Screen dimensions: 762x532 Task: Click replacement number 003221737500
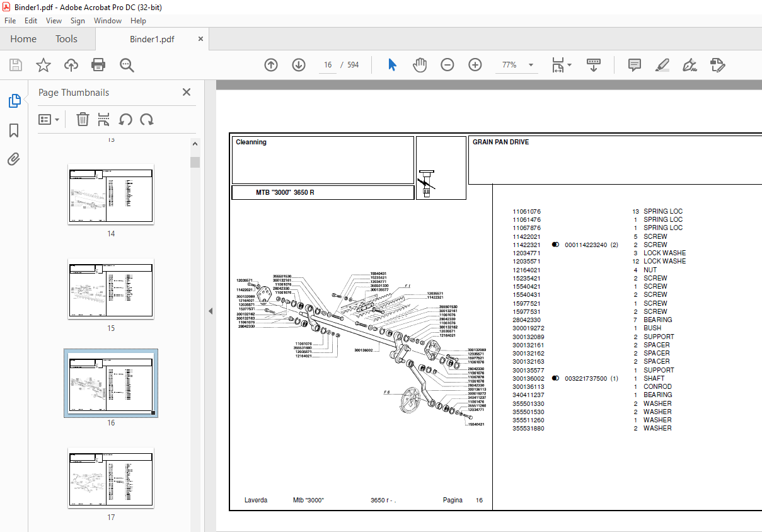pos(586,379)
